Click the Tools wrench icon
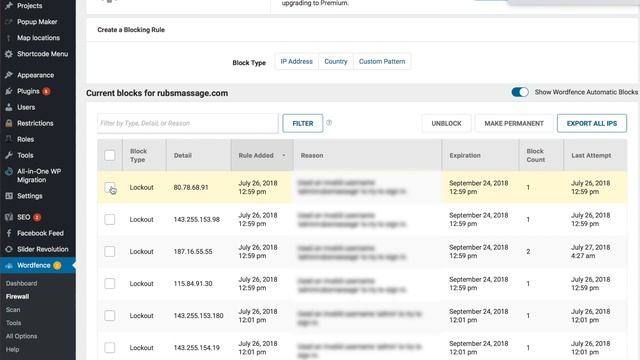The image size is (640, 360). (x=9, y=155)
